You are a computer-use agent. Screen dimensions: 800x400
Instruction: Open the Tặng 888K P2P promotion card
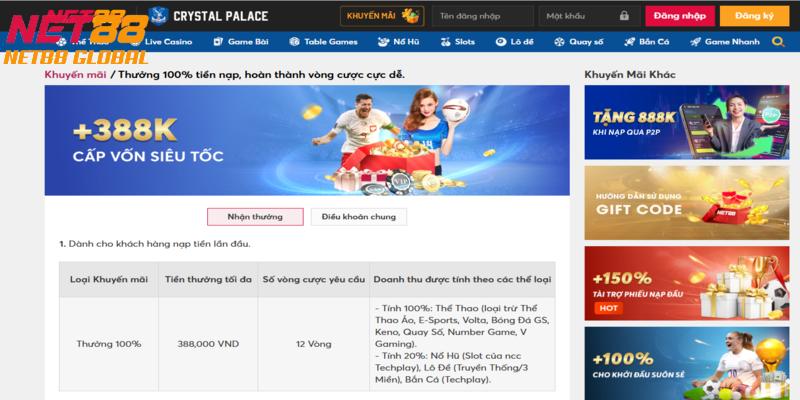tap(687, 122)
